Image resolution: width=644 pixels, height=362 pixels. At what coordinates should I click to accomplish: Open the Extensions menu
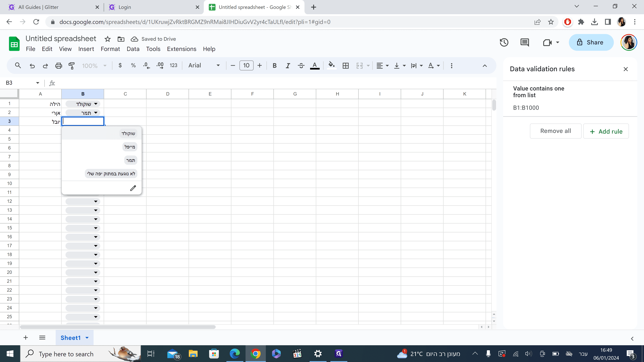(x=181, y=49)
